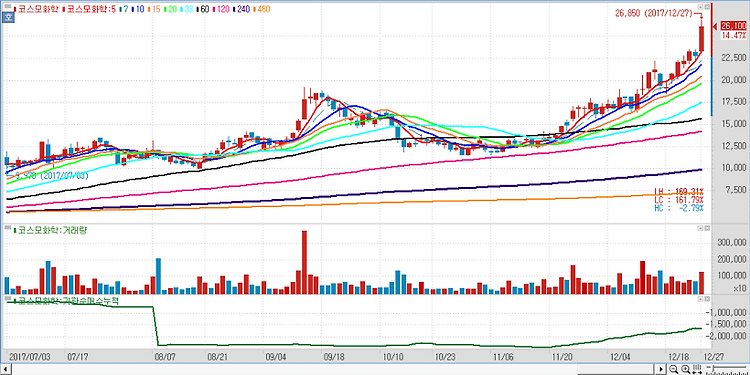Click the 11/20 date axis label
Screen dimensions: 750x375
click(563, 356)
